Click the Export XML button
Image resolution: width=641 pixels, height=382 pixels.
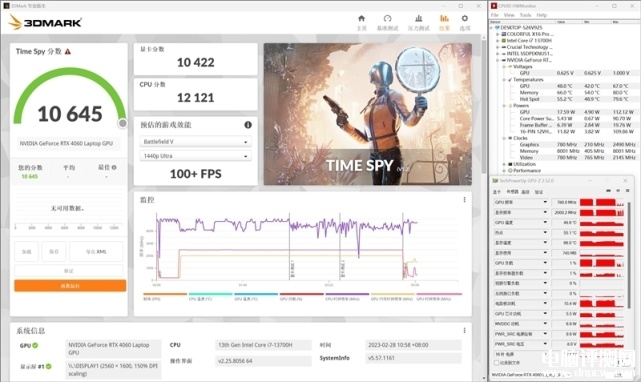coord(96,252)
